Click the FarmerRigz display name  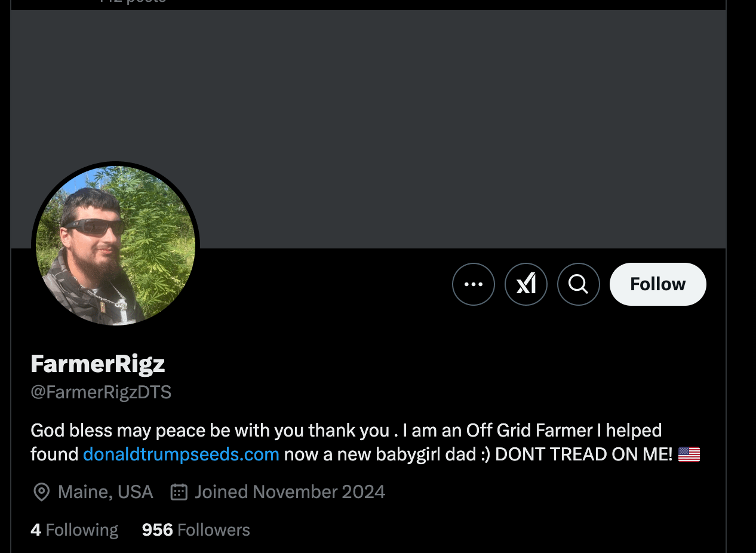98,363
